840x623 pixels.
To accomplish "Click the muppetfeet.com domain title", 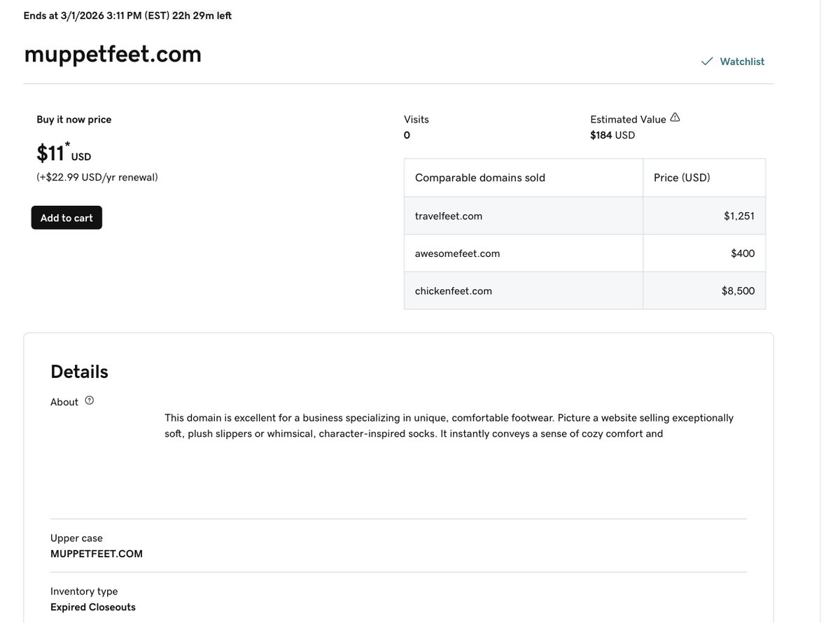I will (x=113, y=54).
